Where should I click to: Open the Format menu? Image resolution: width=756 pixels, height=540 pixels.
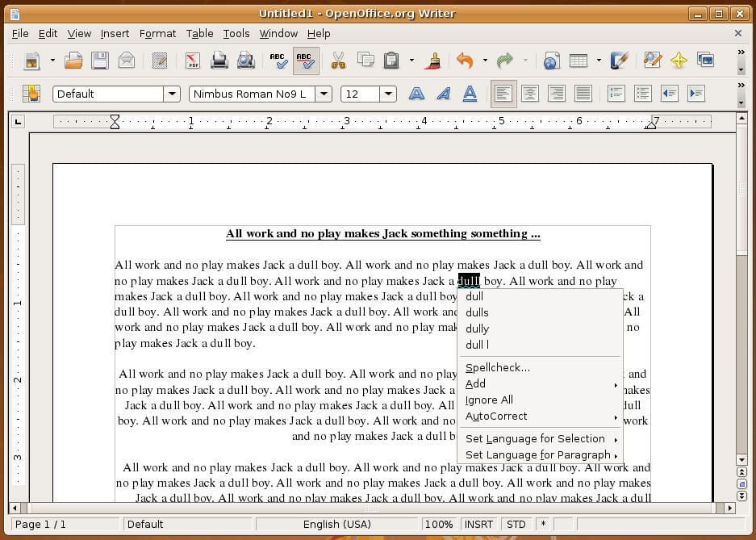pyautogui.click(x=157, y=34)
